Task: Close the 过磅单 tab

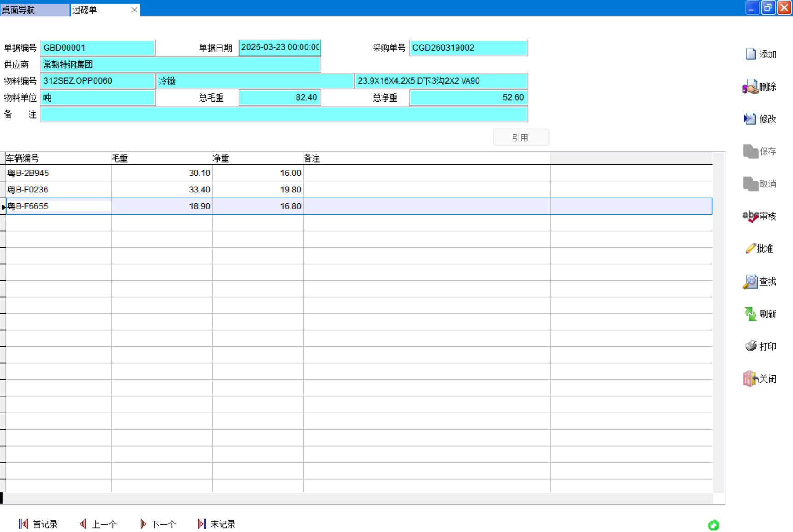Action: pos(134,10)
